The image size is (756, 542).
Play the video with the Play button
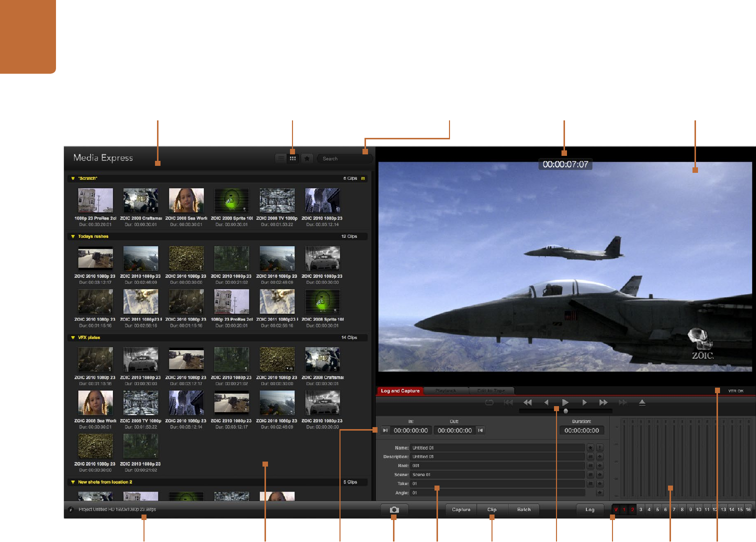tap(565, 403)
